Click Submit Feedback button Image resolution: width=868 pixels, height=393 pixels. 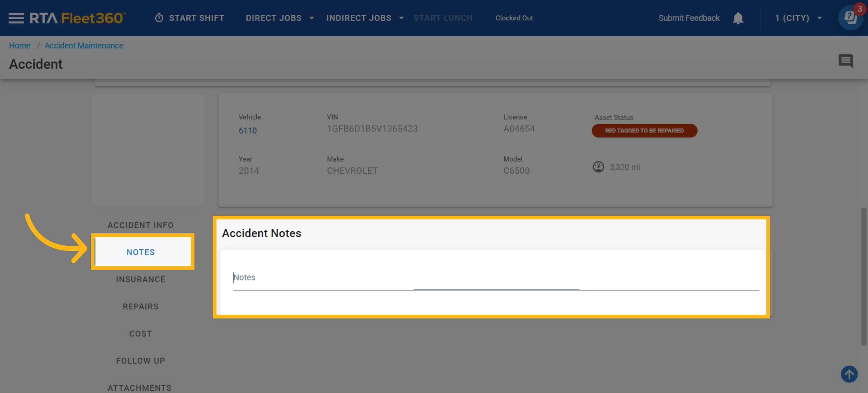pos(689,18)
